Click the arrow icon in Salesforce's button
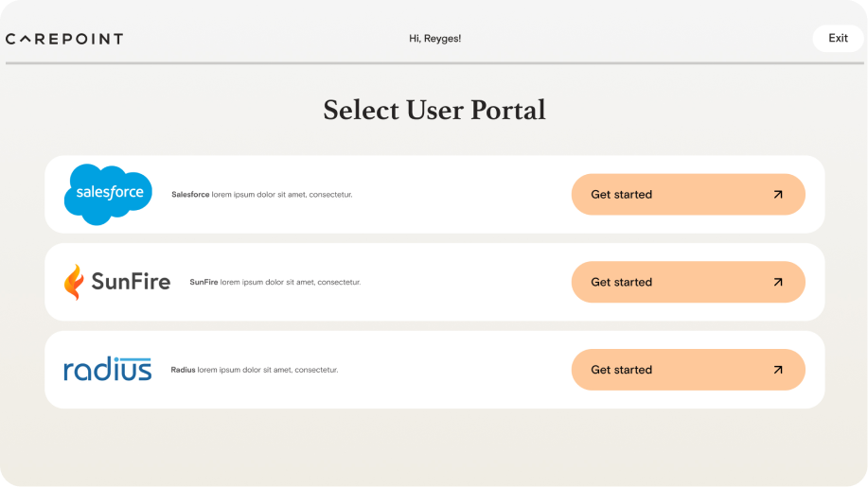 778,195
